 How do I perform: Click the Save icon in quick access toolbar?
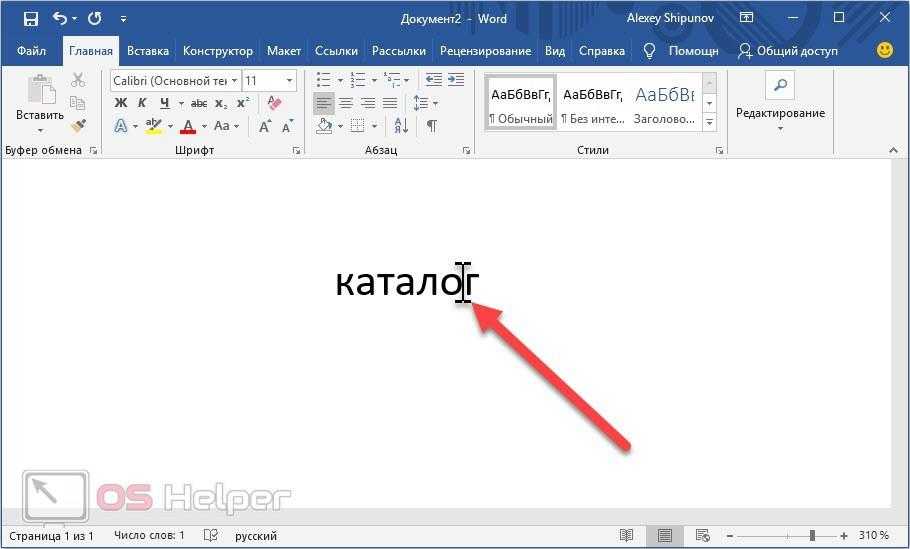click(x=30, y=18)
